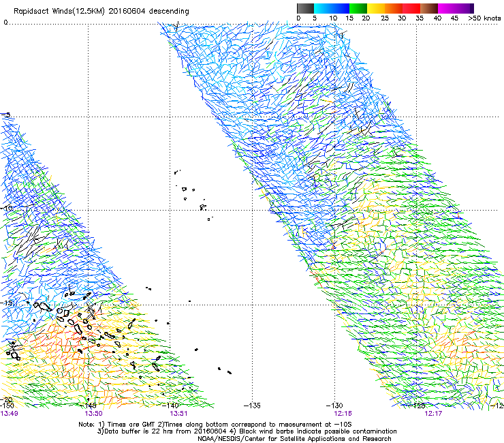Click the purple time label "13:49"
Image resolution: width=504 pixels, height=443 pixels.
(9, 414)
